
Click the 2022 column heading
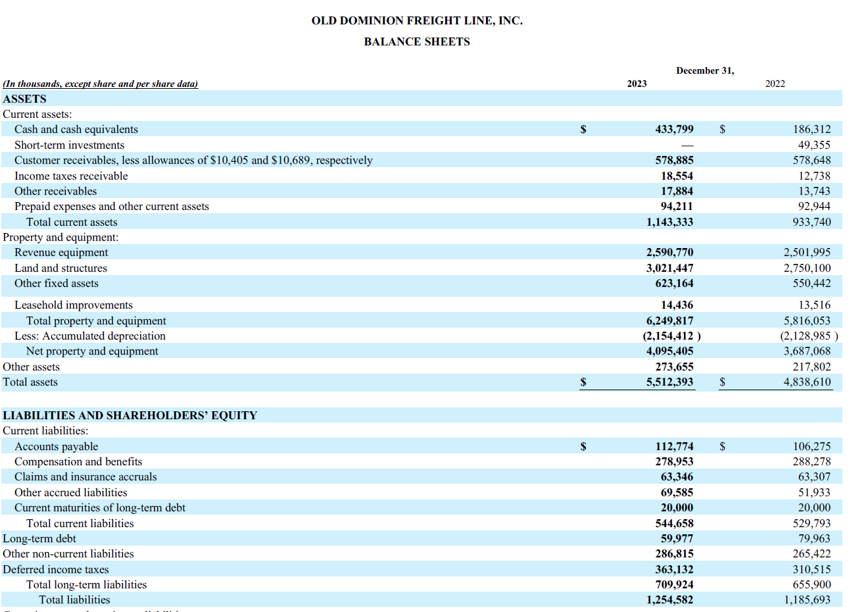(775, 84)
